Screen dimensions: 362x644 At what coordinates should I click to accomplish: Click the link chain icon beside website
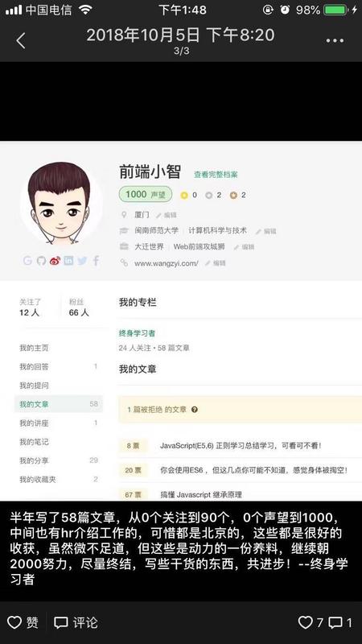pyautogui.click(x=124, y=263)
